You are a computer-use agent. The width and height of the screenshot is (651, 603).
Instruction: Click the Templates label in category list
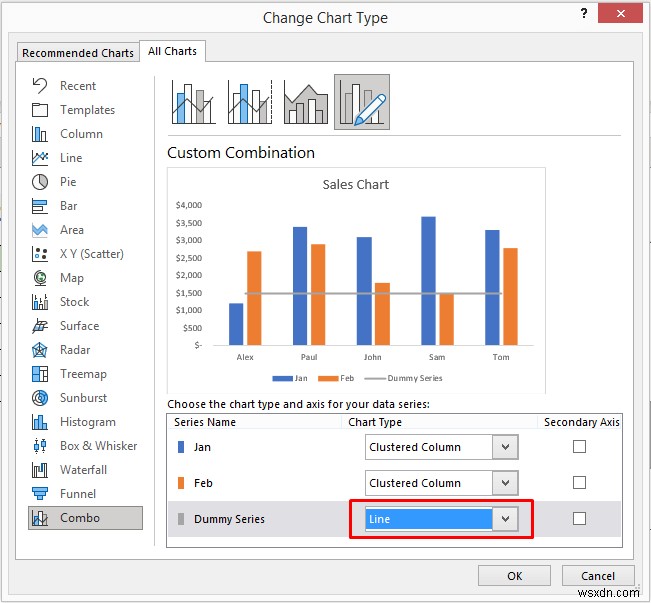(88, 110)
